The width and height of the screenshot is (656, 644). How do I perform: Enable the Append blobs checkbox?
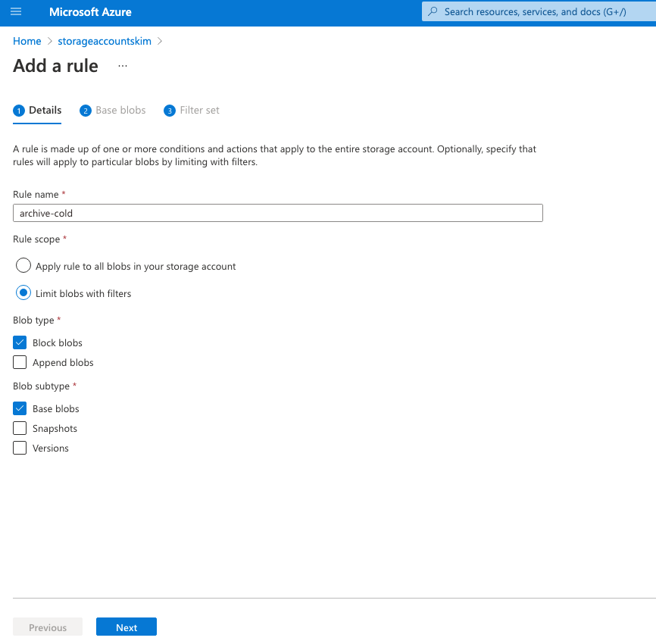20,362
